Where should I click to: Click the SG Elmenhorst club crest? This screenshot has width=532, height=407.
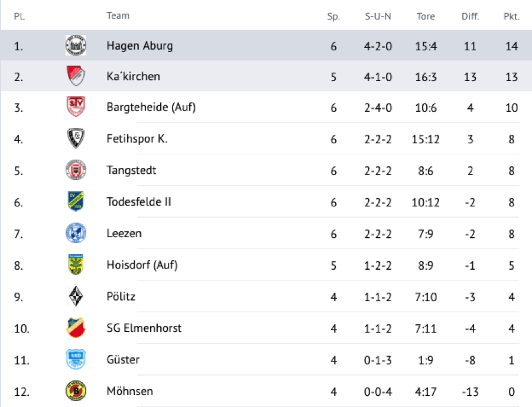[x=76, y=328]
